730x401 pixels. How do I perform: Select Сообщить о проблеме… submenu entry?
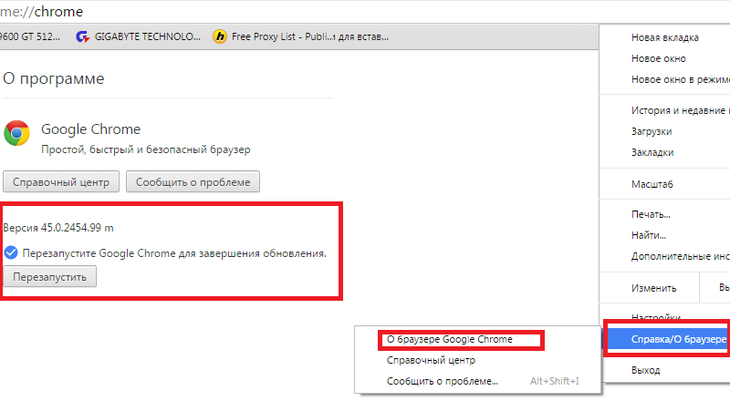click(441, 381)
